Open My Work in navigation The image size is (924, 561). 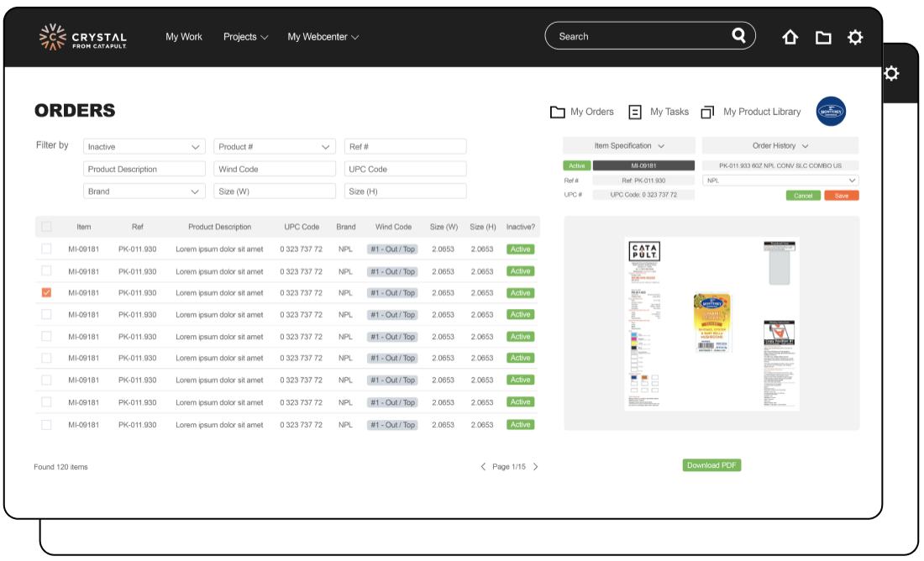point(184,37)
